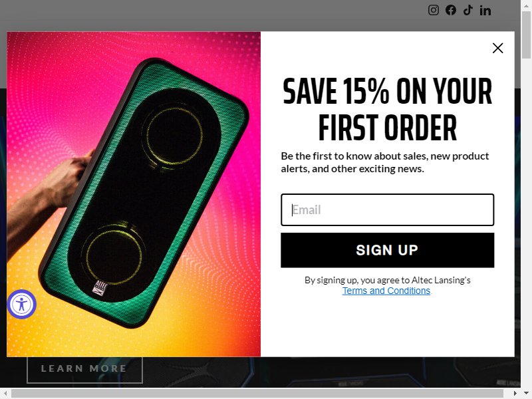
Task: Click the black SIGN UP button
Action: [387, 250]
